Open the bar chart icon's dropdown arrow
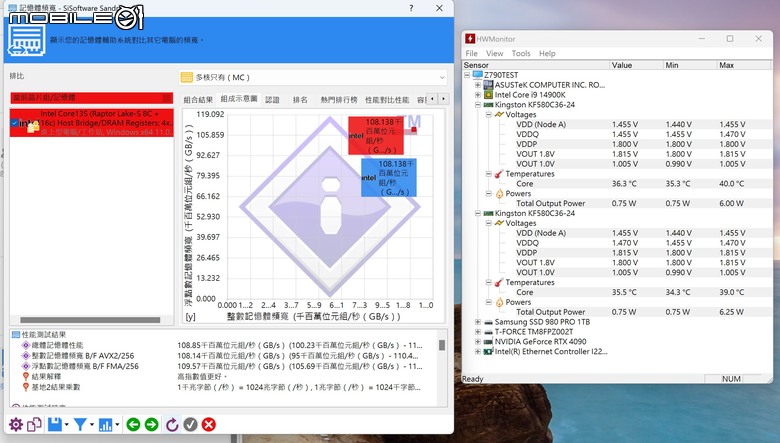 (117, 425)
